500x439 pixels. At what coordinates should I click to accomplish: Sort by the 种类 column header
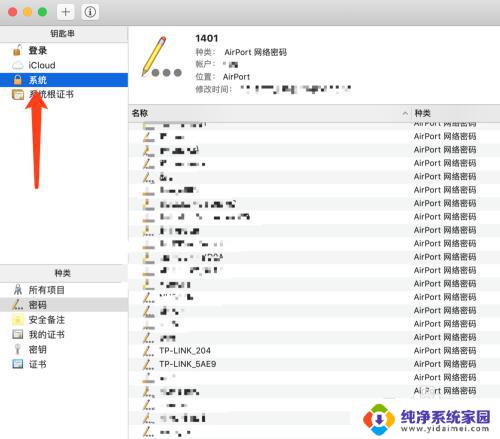tap(456, 113)
